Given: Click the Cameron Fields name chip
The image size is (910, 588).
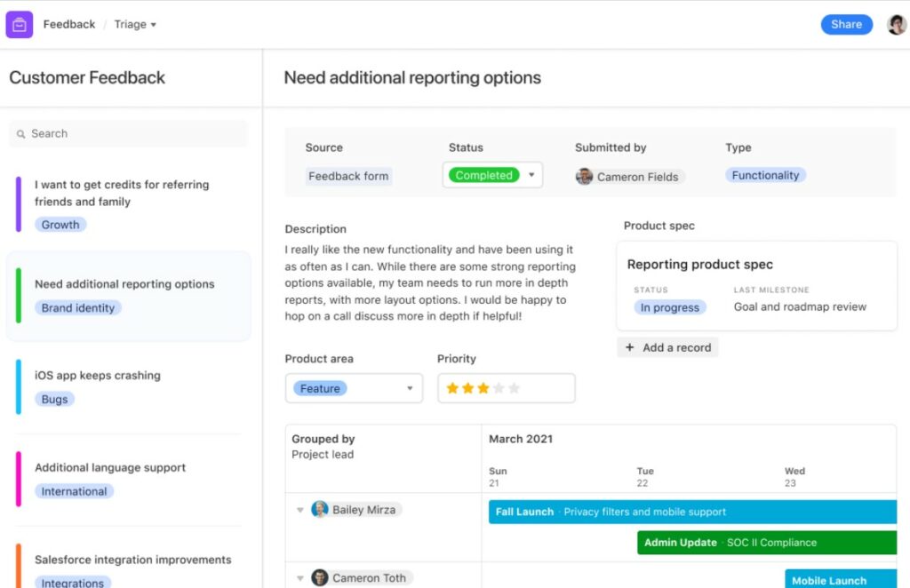Looking at the screenshot, I should click(630, 176).
